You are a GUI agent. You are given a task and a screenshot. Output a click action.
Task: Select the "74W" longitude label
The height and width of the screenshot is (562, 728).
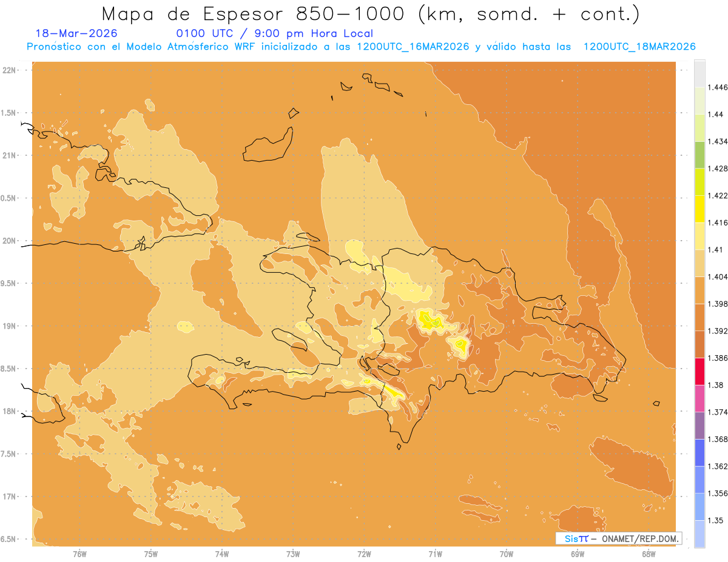pos(222,554)
